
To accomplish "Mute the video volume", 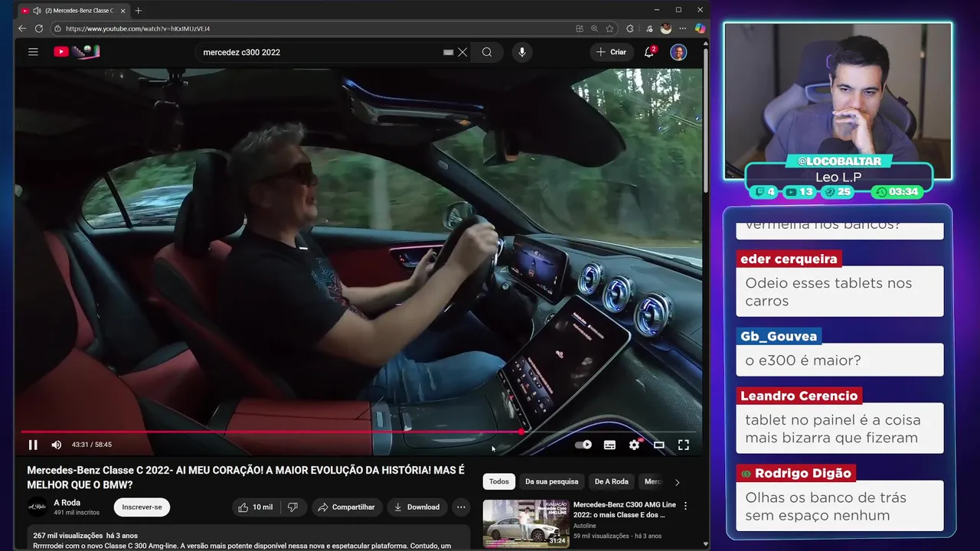I will click(56, 445).
